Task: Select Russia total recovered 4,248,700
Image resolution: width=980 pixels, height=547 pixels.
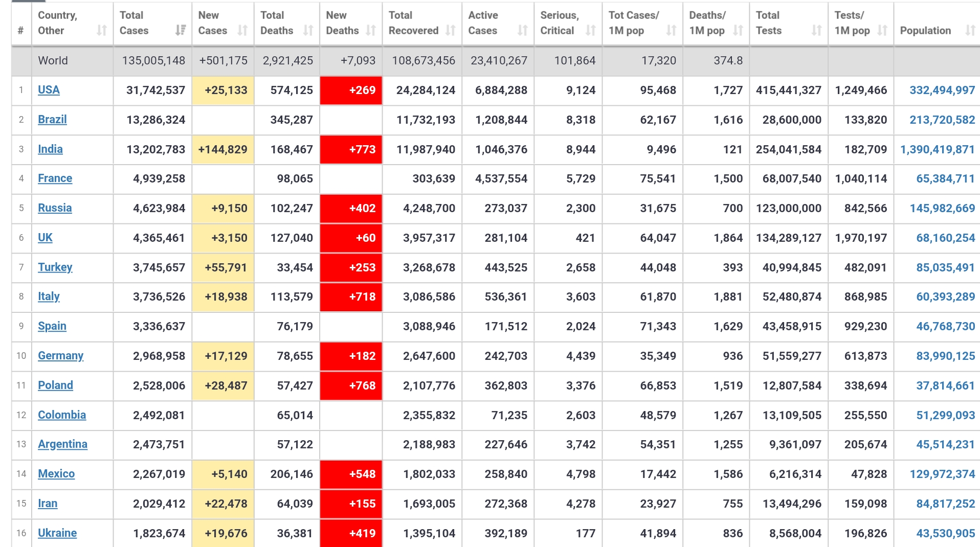Action: (x=422, y=208)
